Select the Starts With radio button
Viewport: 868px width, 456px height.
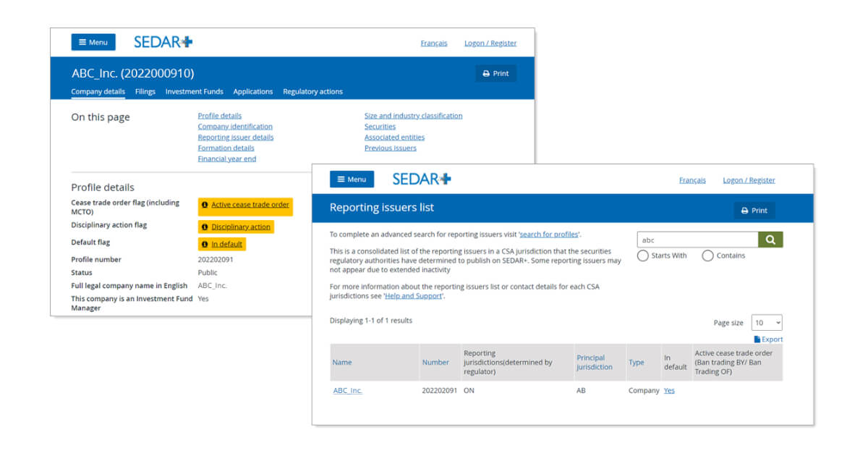click(643, 256)
